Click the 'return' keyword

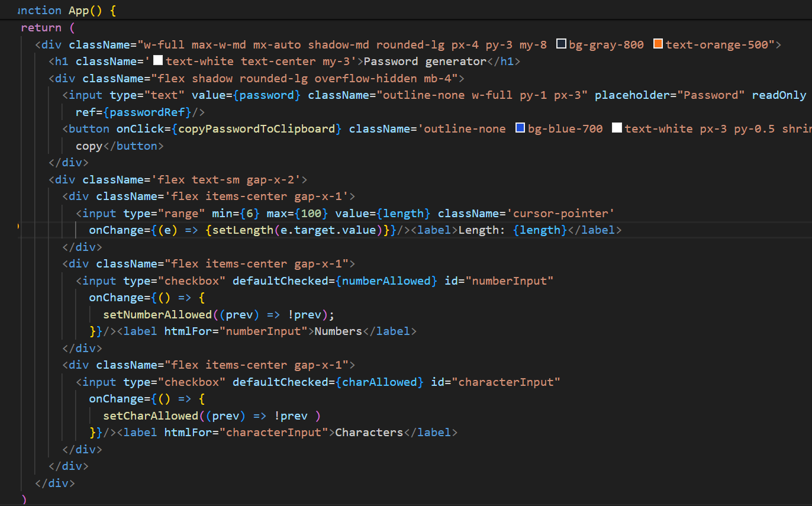(41, 27)
